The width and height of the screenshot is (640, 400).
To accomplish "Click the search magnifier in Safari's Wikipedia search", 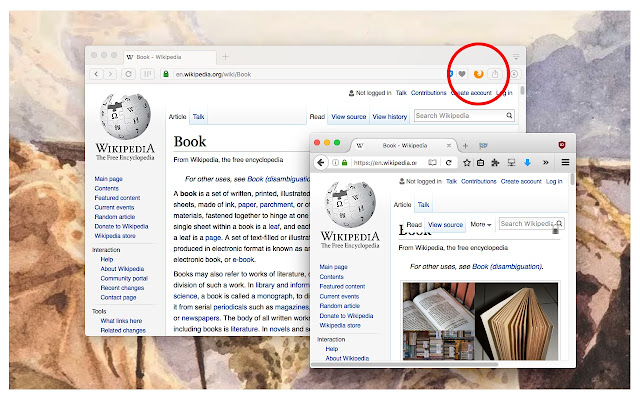I will (509, 116).
